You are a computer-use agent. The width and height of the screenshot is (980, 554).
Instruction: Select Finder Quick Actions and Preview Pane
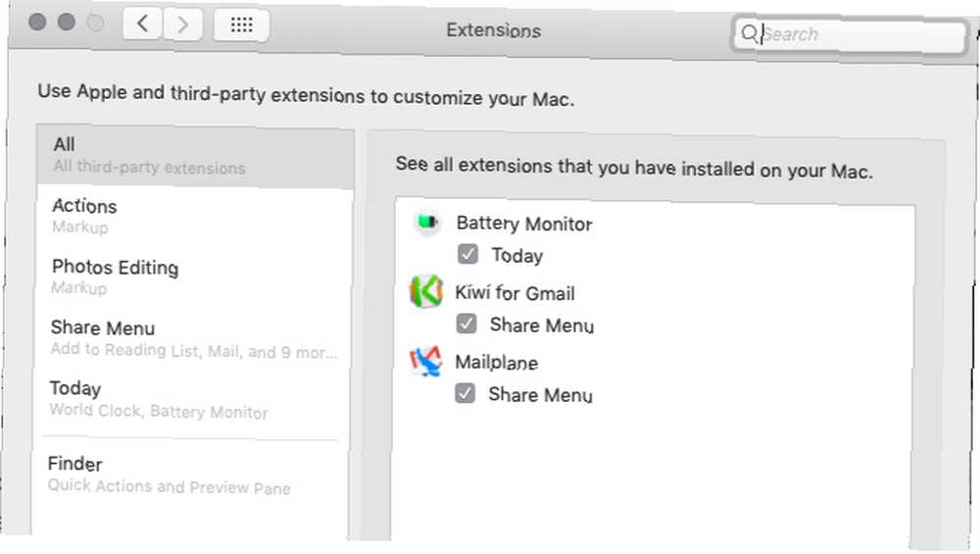(x=192, y=476)
